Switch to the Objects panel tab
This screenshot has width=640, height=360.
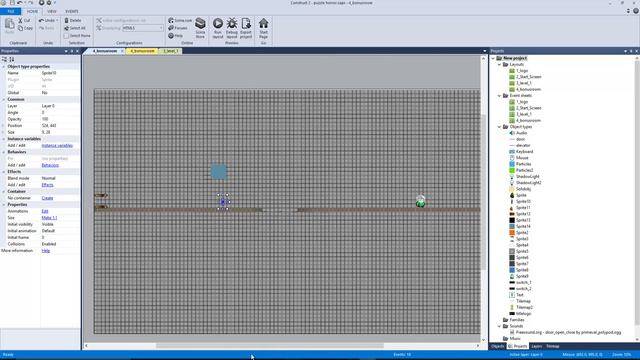pos(498,346)
